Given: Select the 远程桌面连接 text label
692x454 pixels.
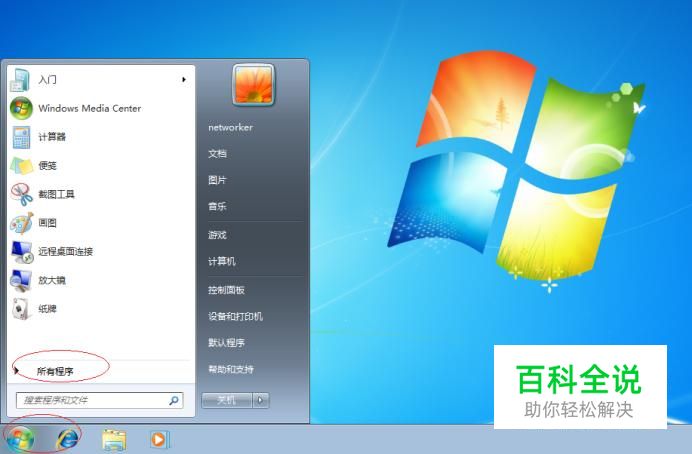Looking at the screenshot, I should 65,251.
